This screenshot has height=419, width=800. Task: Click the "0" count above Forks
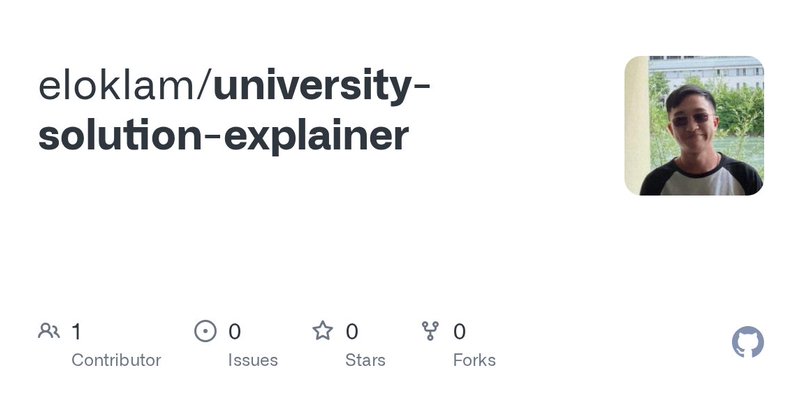tap(460, 331)
